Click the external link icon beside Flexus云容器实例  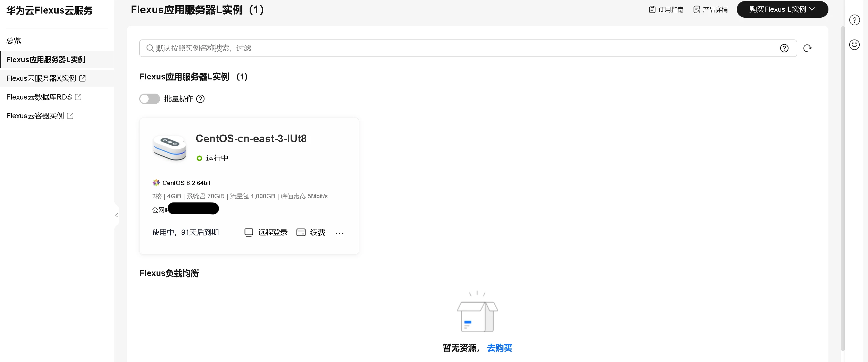(70, 116)
